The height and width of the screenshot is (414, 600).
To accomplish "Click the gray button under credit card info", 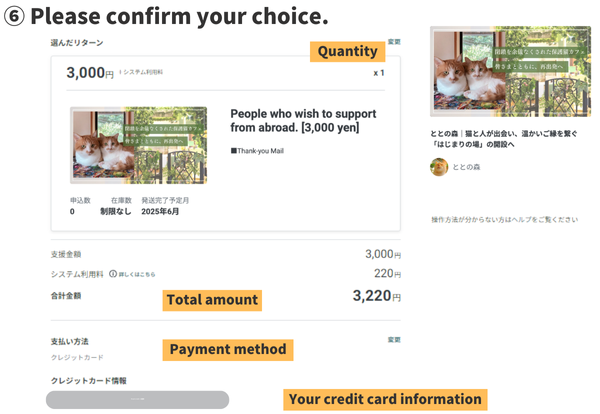I will coord(138,400).
